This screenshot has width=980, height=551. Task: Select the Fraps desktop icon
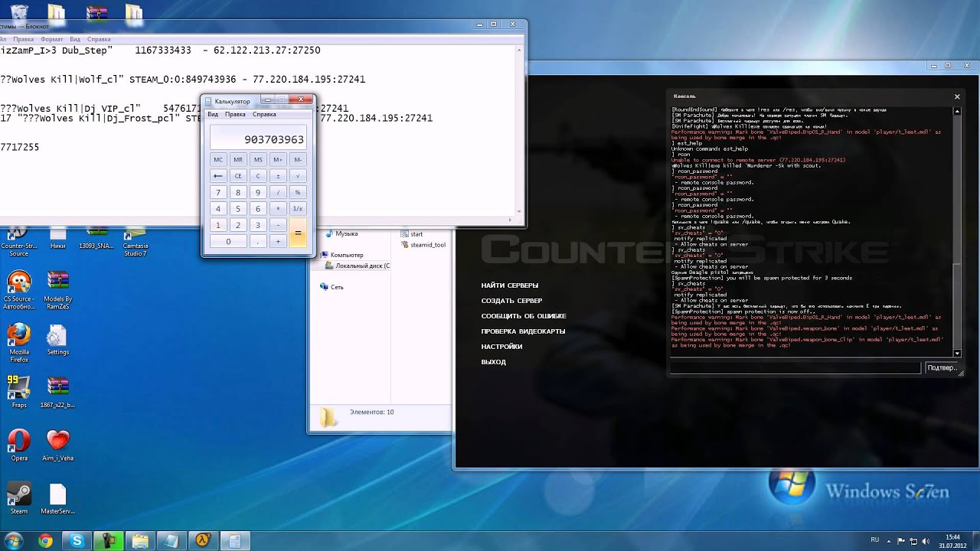(x=18, y=392)
